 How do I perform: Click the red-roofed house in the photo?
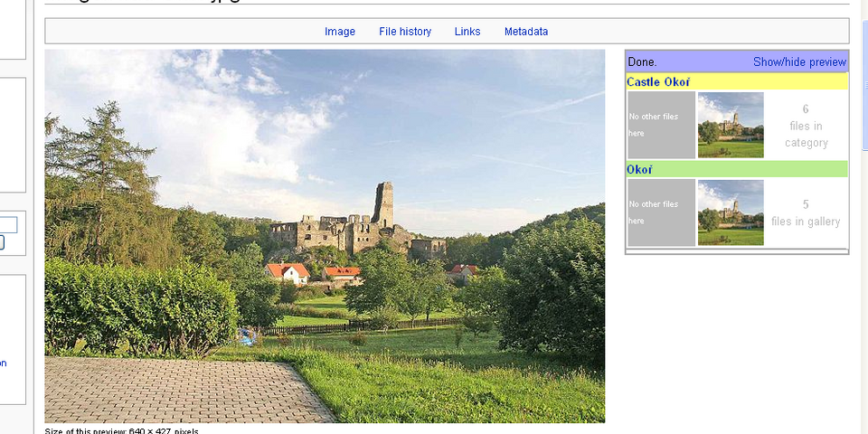pos(288,271)
